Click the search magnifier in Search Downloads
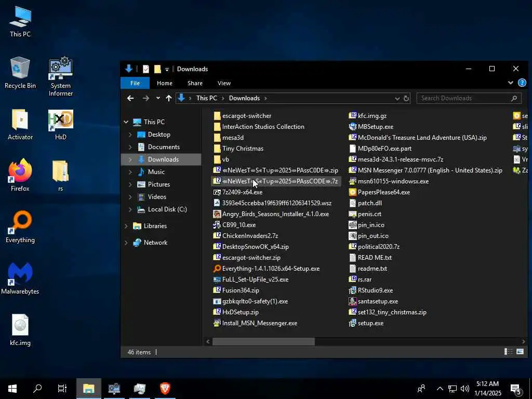 point(514,98)
